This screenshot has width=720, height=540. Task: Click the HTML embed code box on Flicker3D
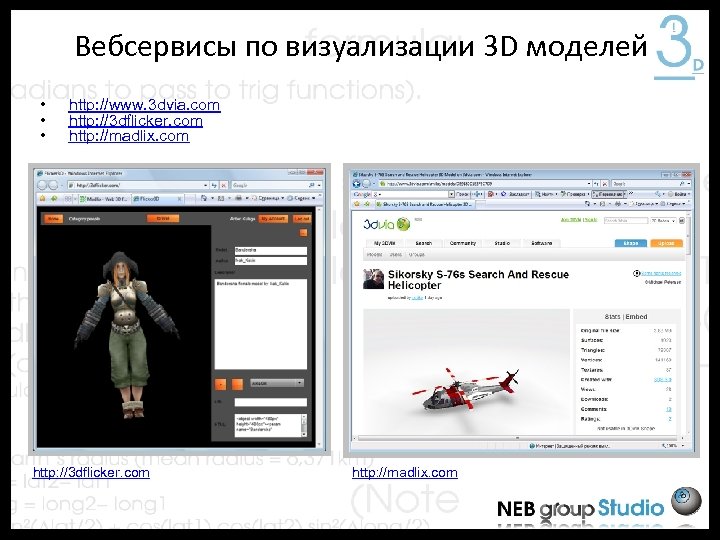[x=268, y=425]
